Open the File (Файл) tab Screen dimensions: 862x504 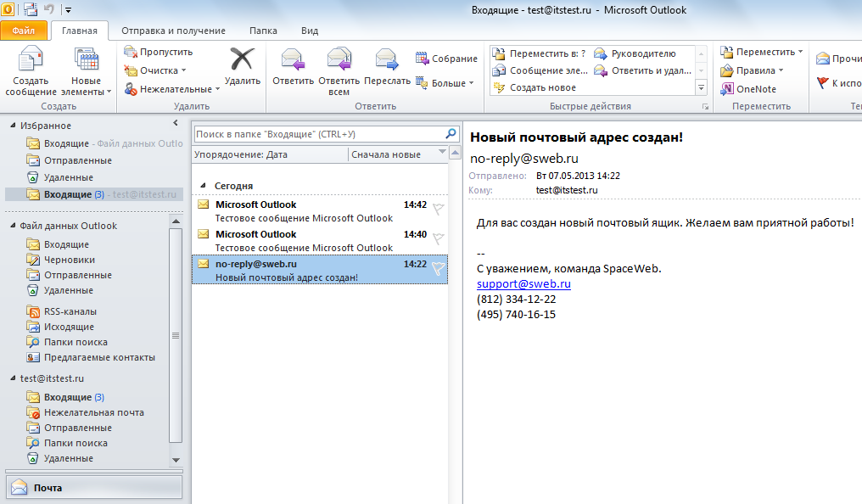(x=24, y=31)
